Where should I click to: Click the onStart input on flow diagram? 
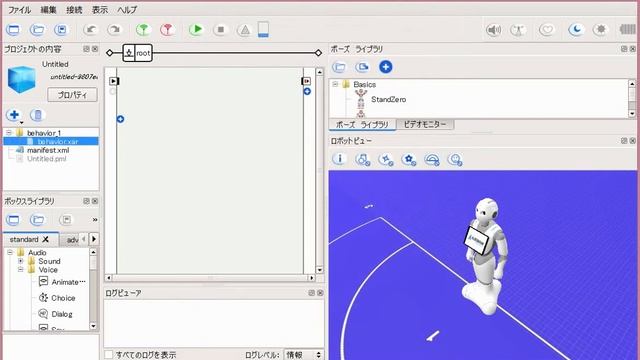pos(113,81)
